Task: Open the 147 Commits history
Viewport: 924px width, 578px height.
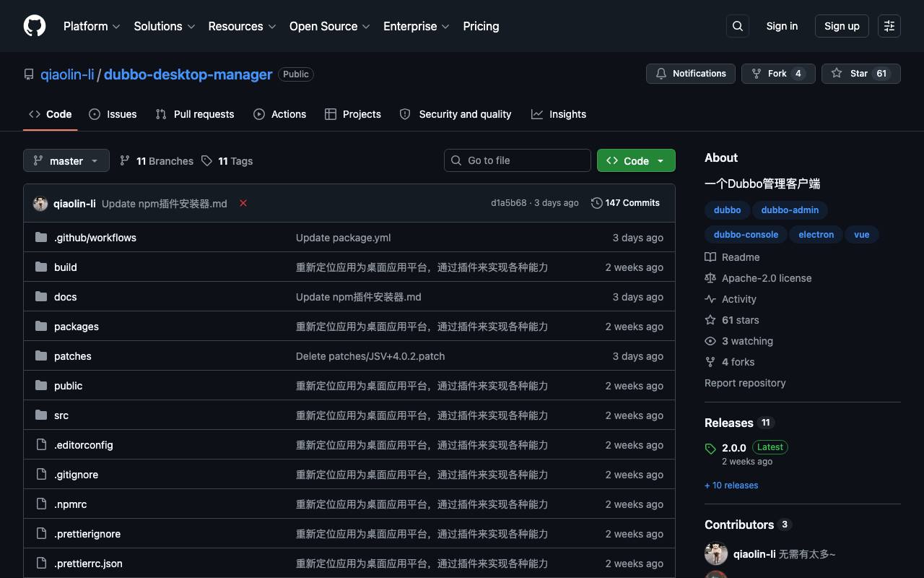Action: tap(625, 203)
